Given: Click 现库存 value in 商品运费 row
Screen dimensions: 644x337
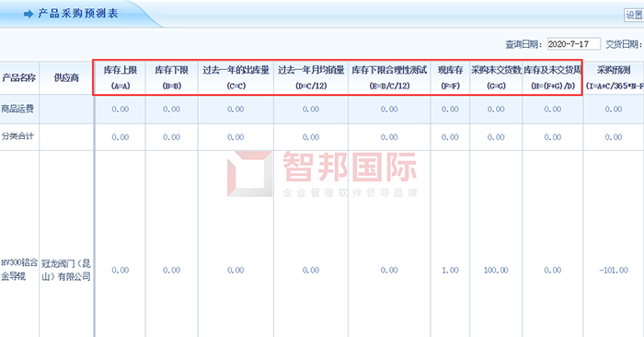Looking at the screenshot, I should click(x=450, y=110).
